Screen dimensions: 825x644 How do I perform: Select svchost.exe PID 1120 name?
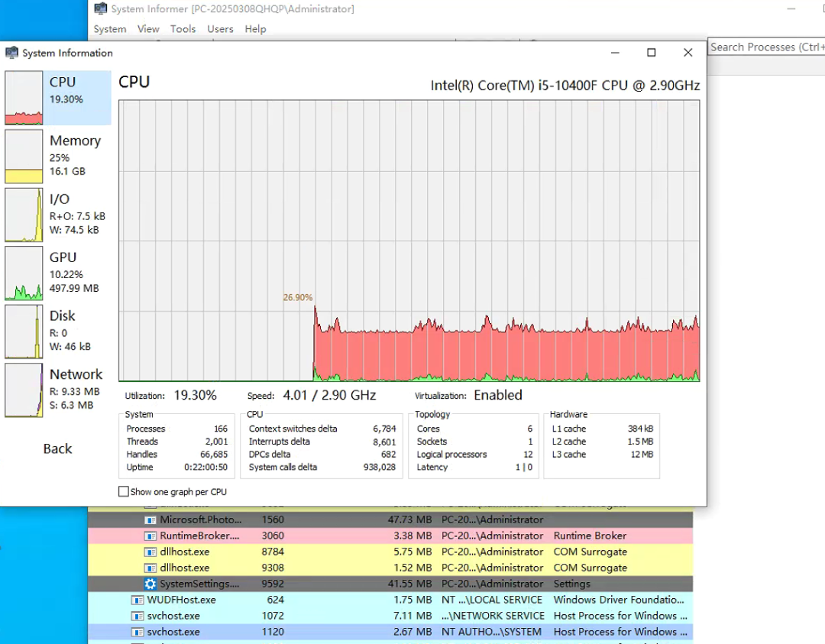(x=173, y=632)
